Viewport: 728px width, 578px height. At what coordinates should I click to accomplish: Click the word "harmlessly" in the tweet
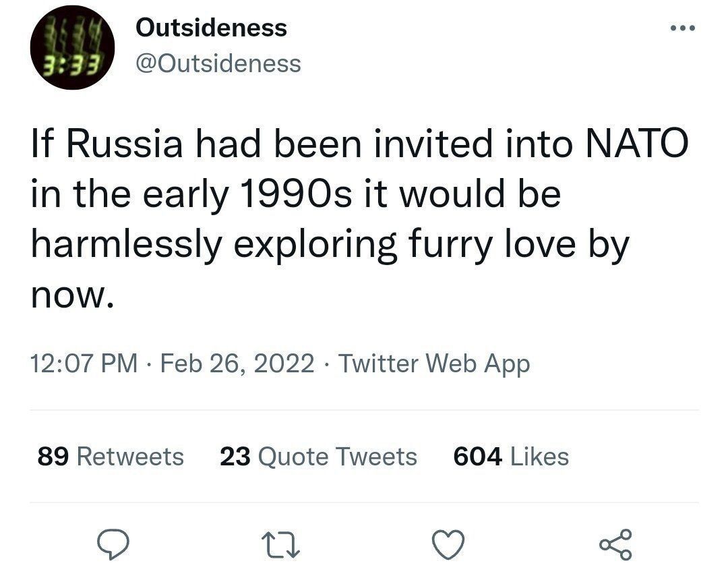coord(127,244)
